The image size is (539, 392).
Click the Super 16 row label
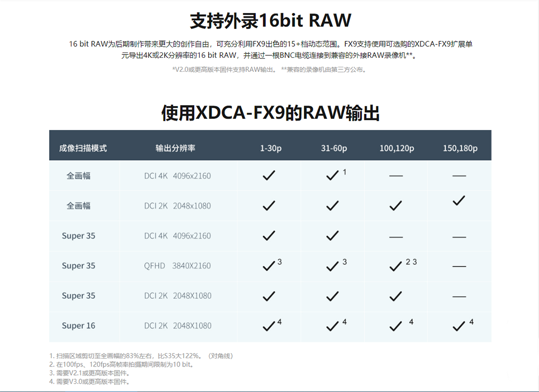78,325
